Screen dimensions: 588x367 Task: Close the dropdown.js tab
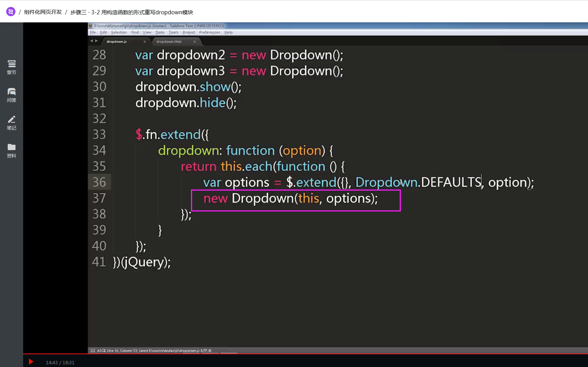tap(145, 42)
